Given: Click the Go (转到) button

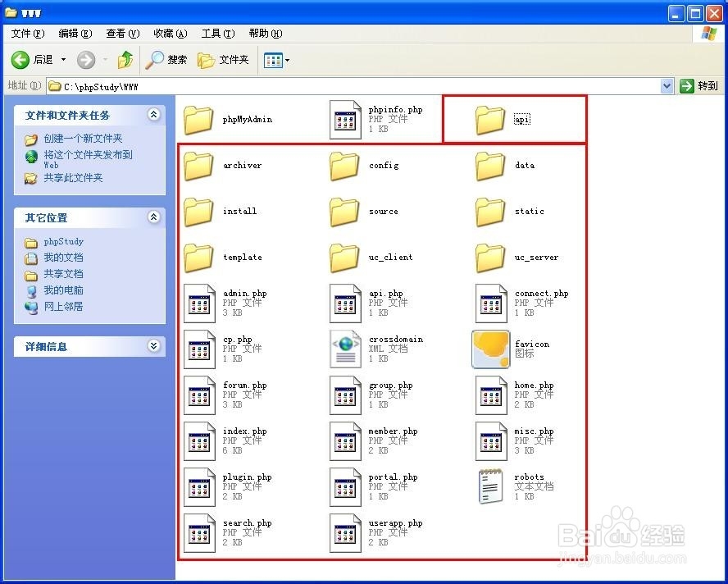Looking at the screenshot, I should coord(698,86).
